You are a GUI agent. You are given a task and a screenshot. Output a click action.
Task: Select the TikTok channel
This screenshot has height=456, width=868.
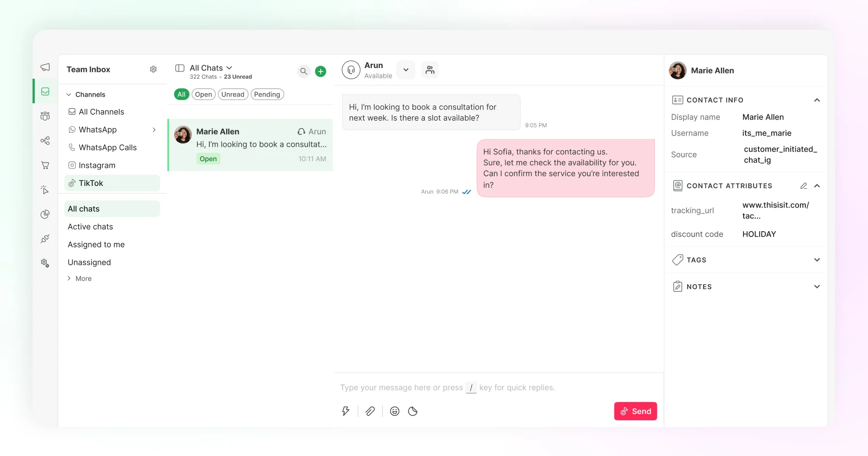point(112,183)
